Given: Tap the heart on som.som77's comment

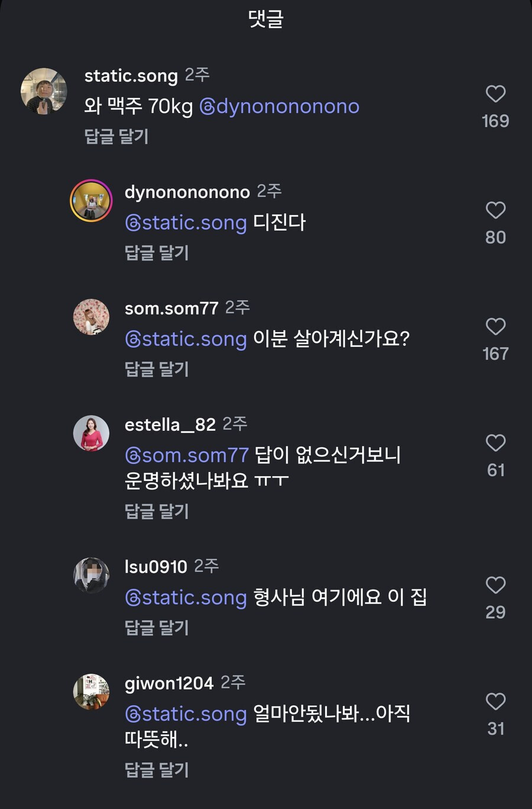Looking at the screenshot, I should (495, 327).
